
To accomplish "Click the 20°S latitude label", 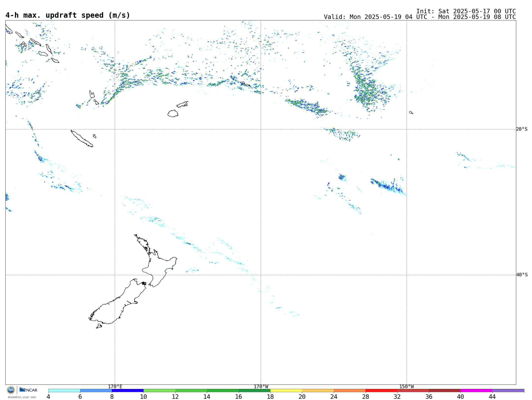I will (x=522, y=129).
